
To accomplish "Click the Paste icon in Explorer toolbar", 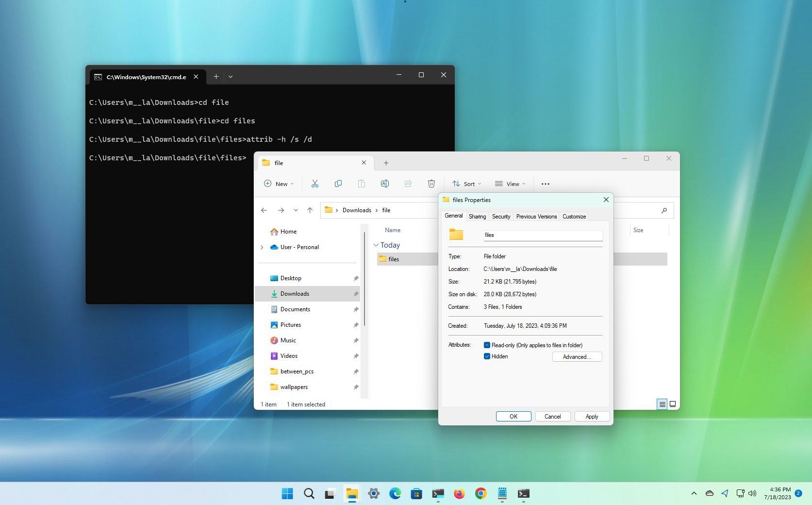I will point(362,184).
